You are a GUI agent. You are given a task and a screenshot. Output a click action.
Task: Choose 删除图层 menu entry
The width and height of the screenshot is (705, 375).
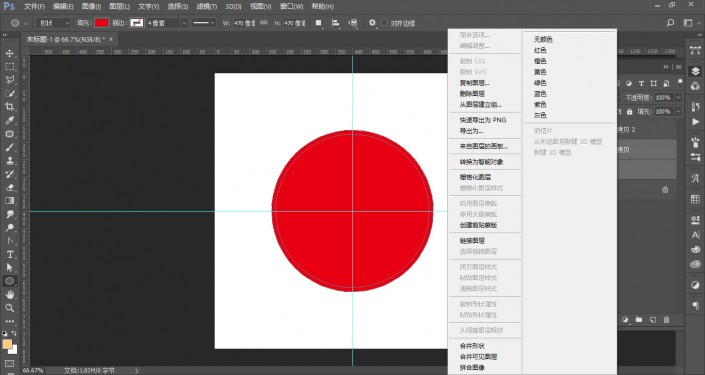click(472, 94)
